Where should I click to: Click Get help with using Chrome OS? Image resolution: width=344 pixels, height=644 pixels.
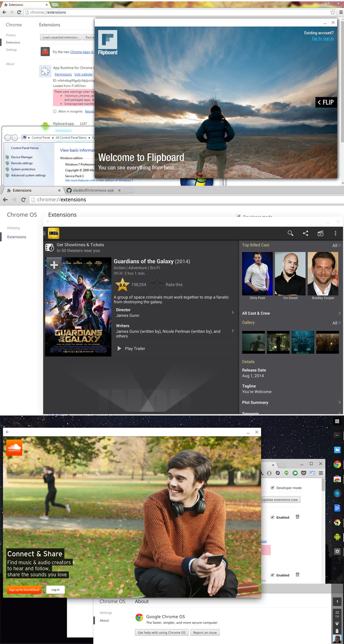click(x=162, y=632)
